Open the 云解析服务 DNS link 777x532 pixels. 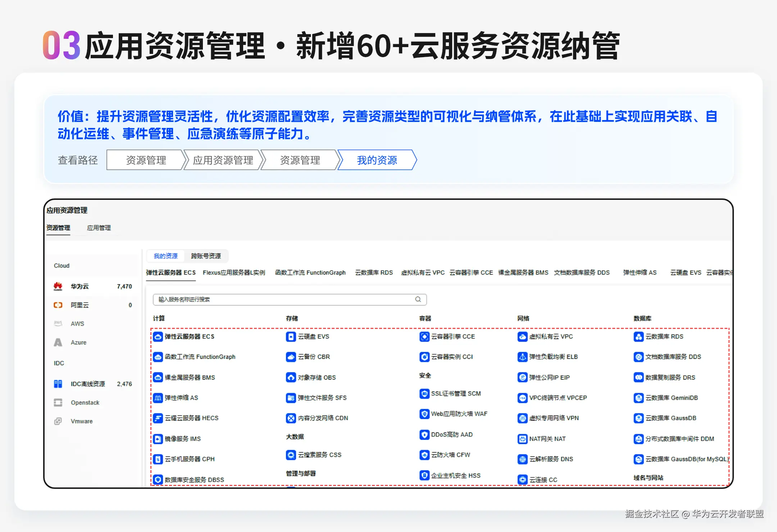tap(551, 459)
